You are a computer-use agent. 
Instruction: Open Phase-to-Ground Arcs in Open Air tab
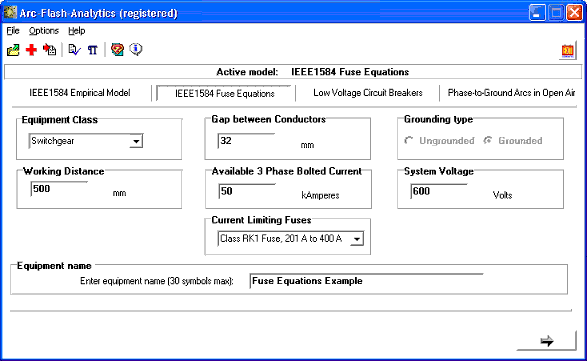[511, 93]
